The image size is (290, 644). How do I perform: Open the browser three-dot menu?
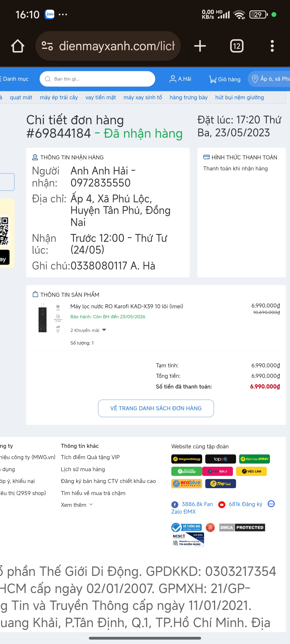click(272, 46)
